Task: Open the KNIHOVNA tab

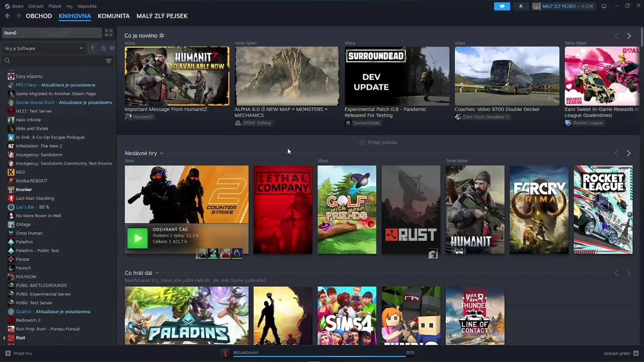Action: 74,16
